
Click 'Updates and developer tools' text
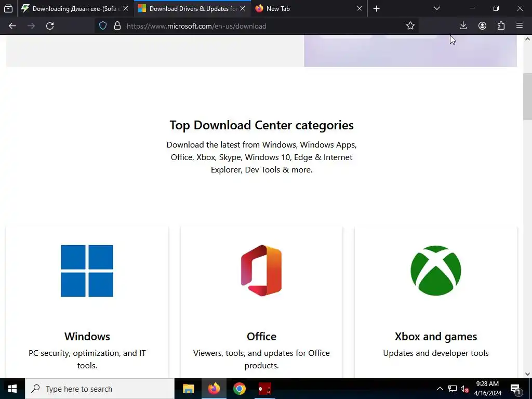(436, 353)
